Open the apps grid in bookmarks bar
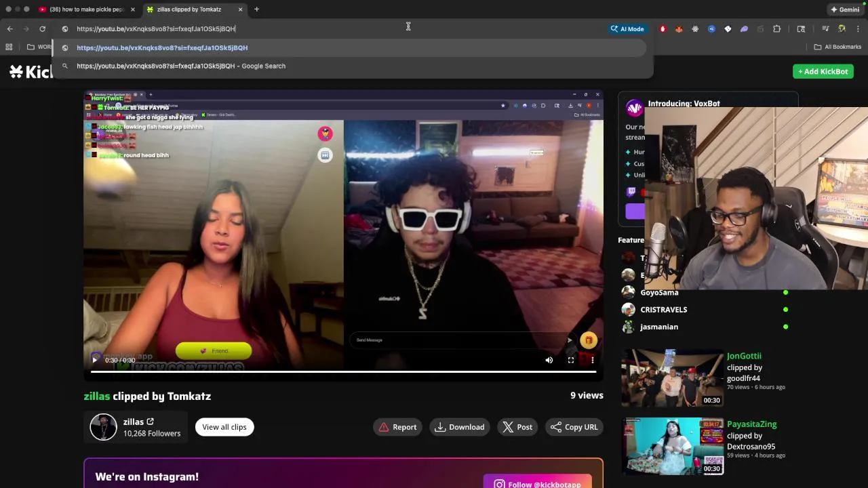The width and height of the screenshot is (868, 488). (x=9, y=47)
